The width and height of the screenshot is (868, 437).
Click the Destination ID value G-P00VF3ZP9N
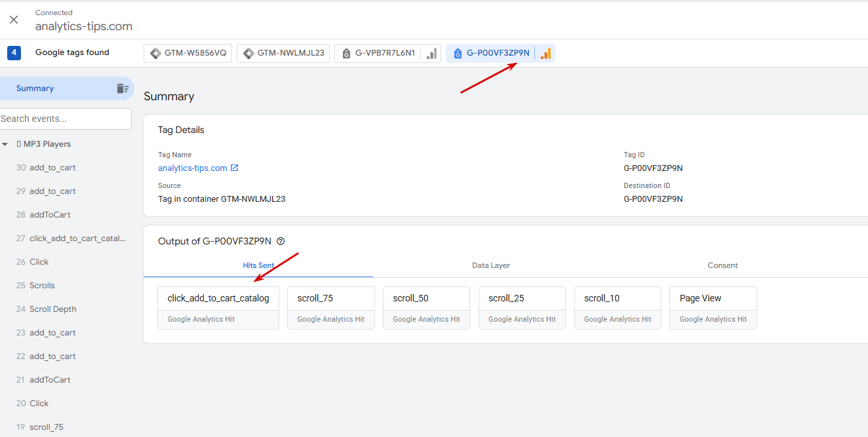[653, 199]
